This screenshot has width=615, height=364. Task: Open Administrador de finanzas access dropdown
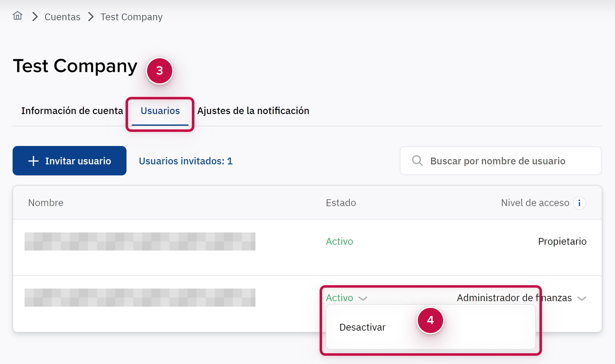click(514, 298)
